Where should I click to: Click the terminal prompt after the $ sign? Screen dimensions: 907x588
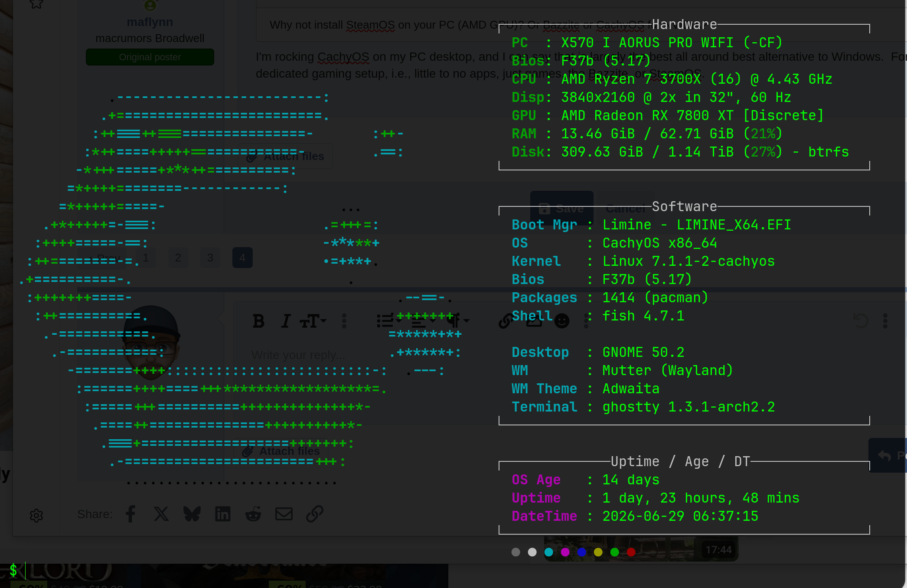pos(26,571)
